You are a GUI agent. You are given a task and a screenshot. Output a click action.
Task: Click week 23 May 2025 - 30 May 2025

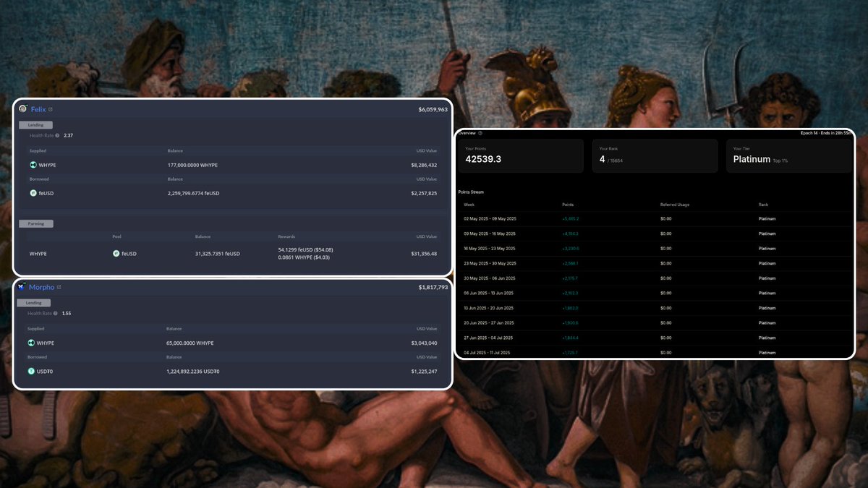(488, 263)
